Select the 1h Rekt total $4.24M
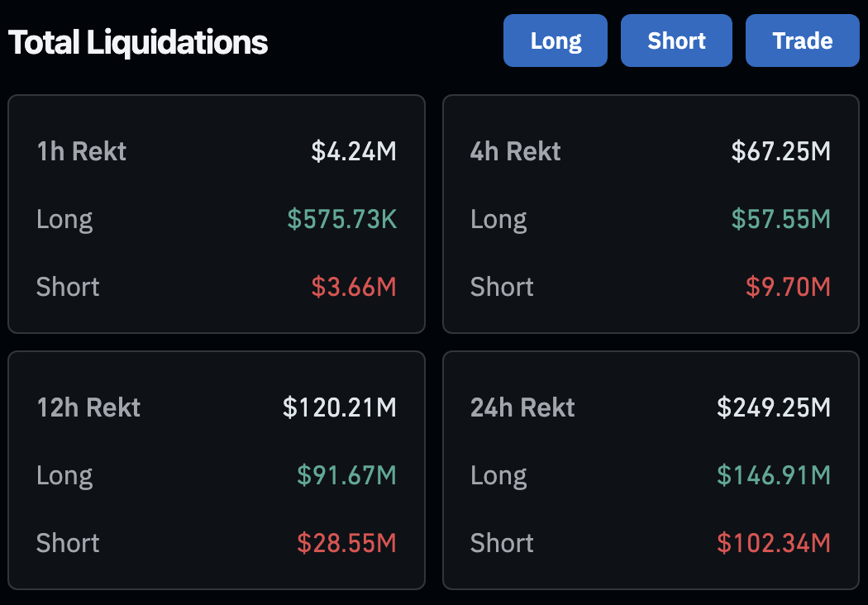The image size is (868, 605). (354, 152)
